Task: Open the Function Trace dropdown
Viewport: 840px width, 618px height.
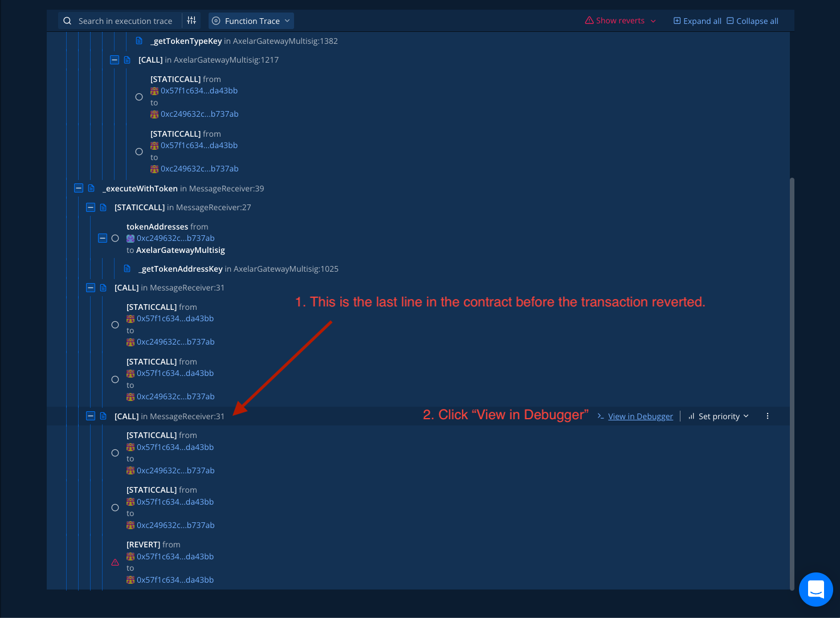Action: [x=251, y=21]
